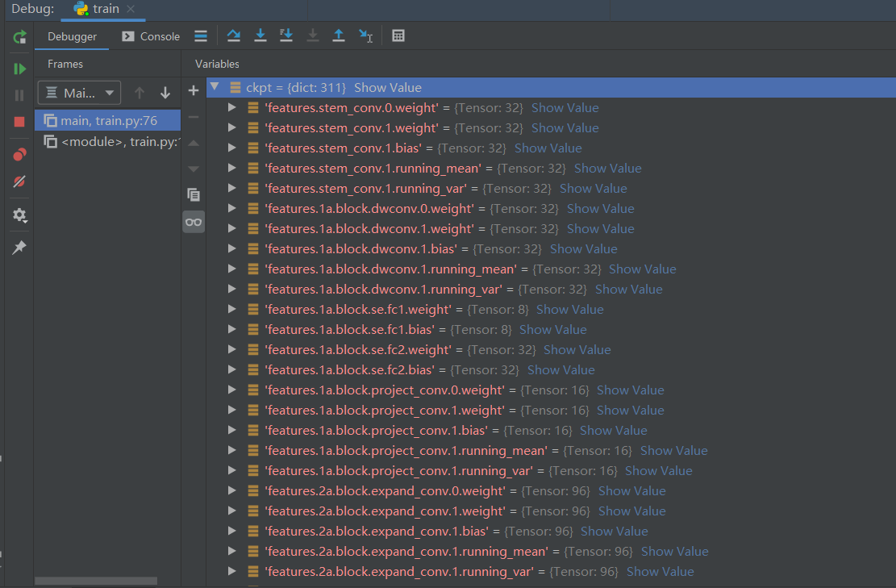
Task: Expand 'features.stem_conv.1.running_mean' node
Action: (231, 168)
